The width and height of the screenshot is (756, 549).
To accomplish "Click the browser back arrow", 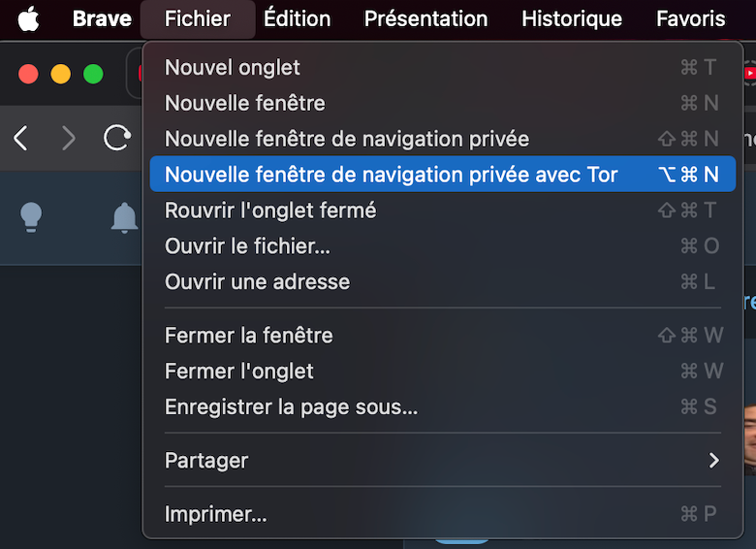I will pos(20,139).
